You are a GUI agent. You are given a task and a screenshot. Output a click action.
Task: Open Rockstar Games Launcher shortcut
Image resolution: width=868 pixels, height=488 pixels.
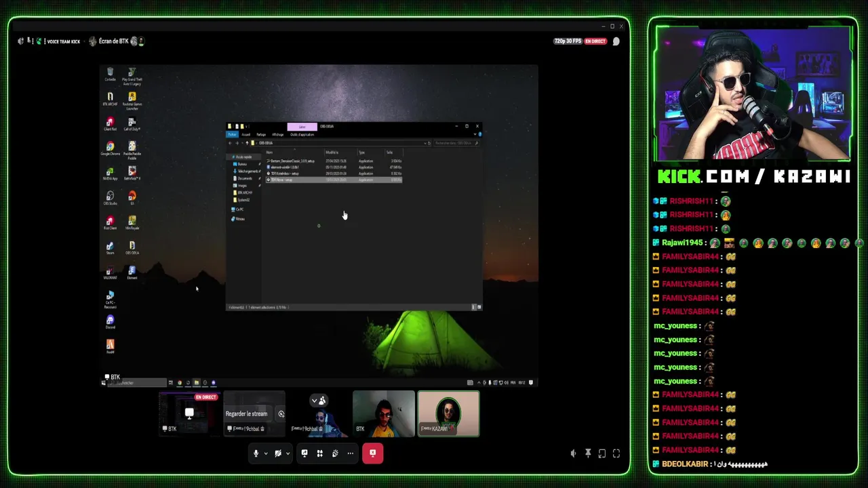tap(132, 100)
